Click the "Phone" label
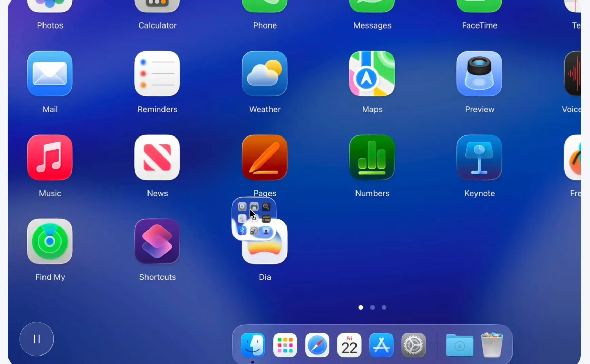Image resolution: width=590 pixels, height=364 pixels. pos(265,25)
